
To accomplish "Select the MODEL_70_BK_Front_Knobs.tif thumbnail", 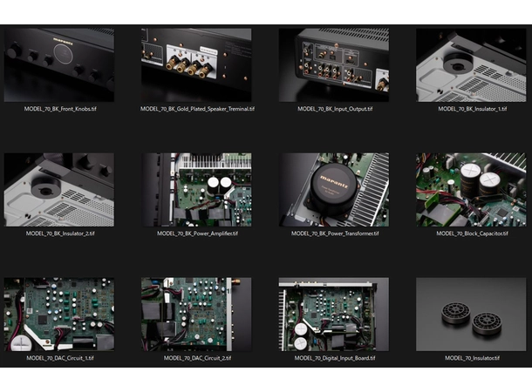I will pos(59,65).
